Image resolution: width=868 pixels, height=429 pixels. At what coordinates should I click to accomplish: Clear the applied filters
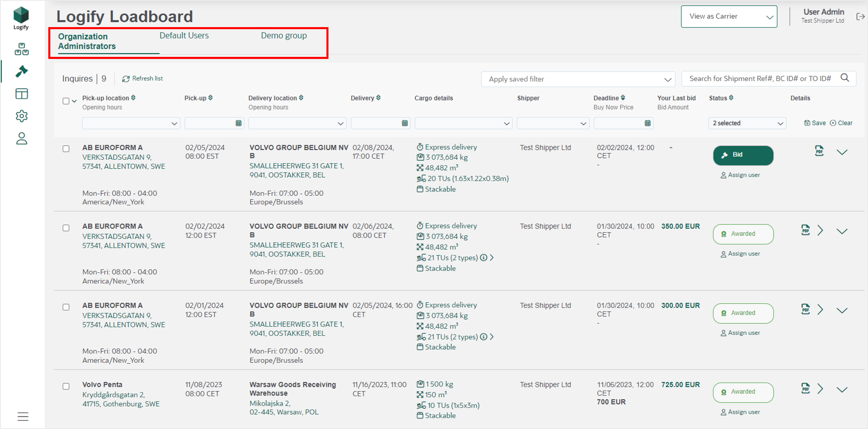841,123
